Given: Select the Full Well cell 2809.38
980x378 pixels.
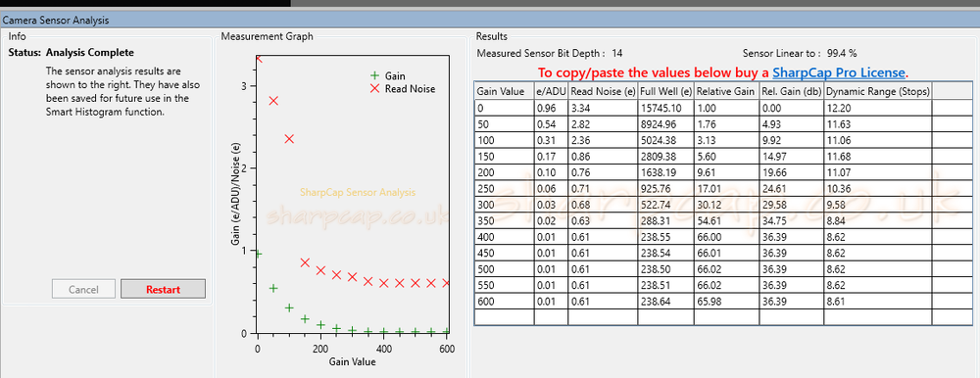Looking at the screenshot, I should tap(666, 157).
